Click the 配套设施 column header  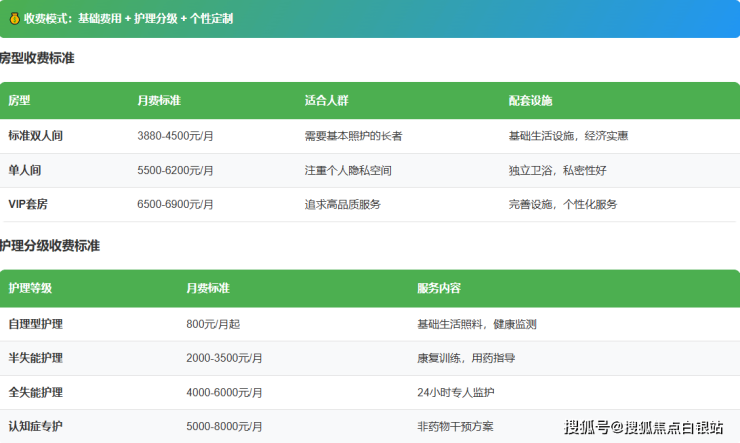pyautogui.click(x=530, y=101)
